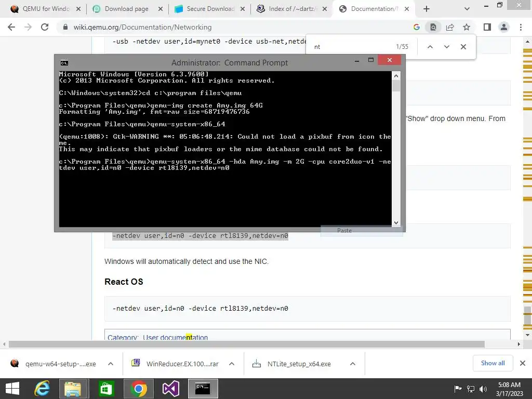Expand options for qemu-w64-setup download
Screen dimensions: 532x399
pos(111,364)
